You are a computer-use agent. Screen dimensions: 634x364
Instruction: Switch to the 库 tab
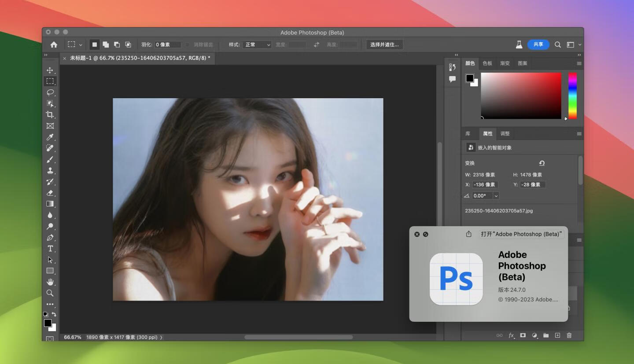468,134
